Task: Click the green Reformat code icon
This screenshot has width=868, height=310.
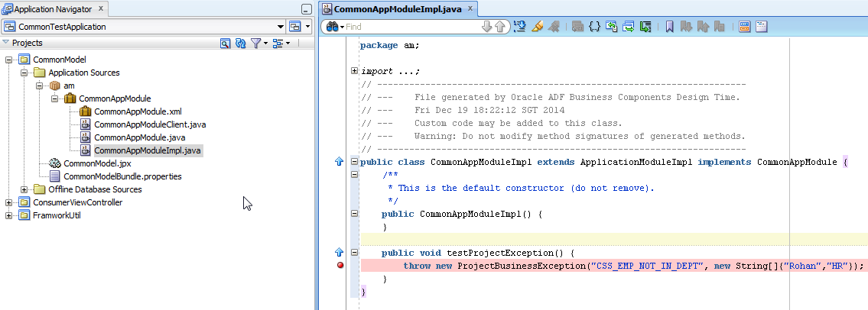Action: click(x=645, y=27)
